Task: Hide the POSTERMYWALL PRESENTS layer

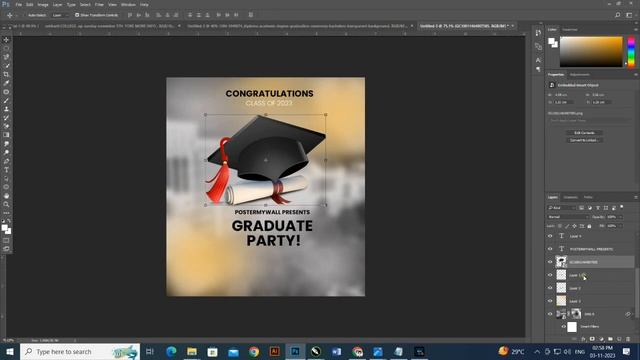Action: [x=550, y=249]
